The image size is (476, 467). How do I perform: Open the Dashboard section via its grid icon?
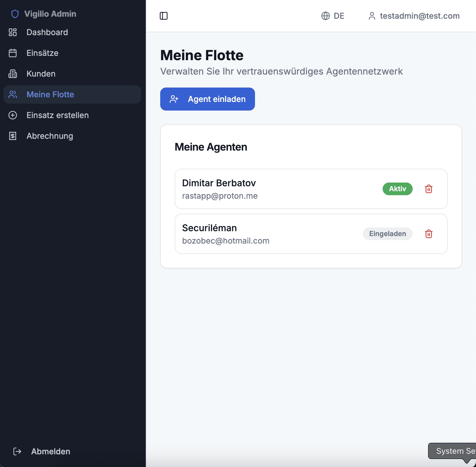coord(13,33)
